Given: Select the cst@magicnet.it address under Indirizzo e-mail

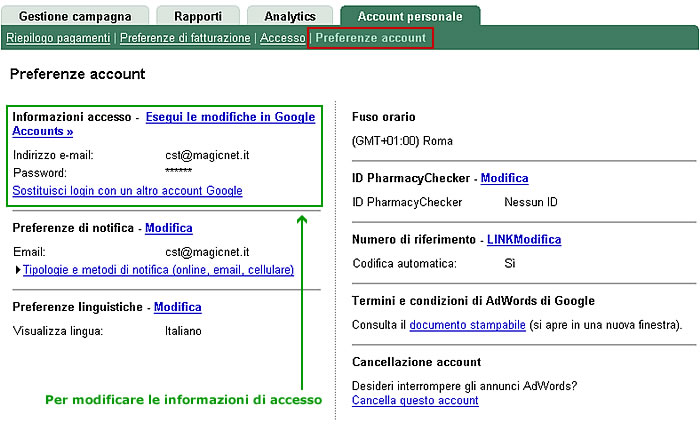Looking at the screenshot, I should [207, 155].
